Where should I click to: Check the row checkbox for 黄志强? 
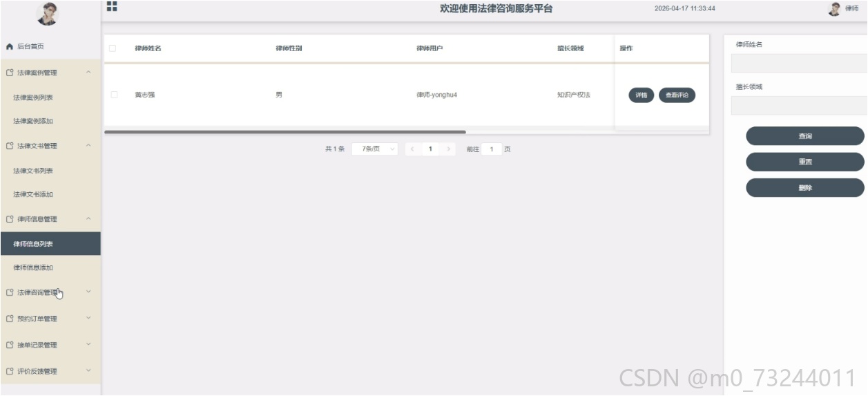click(x=114, y=95)
